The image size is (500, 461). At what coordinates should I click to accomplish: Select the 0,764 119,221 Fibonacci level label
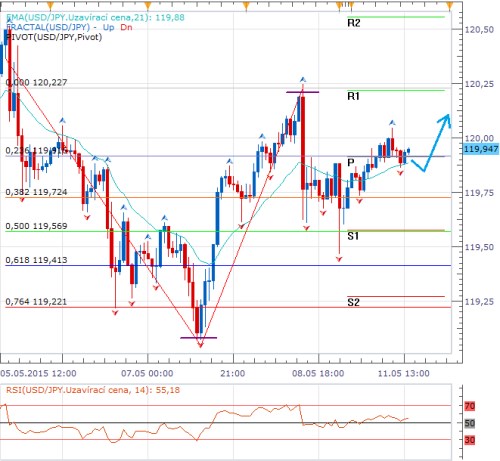[36, 302]
